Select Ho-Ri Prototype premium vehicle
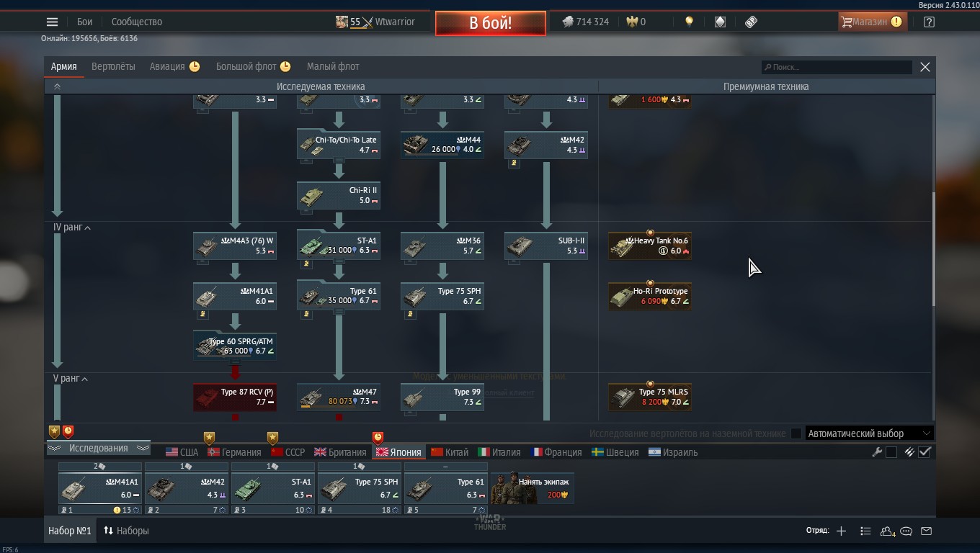The height and width of the screenshot is (553, 980). 650,296
